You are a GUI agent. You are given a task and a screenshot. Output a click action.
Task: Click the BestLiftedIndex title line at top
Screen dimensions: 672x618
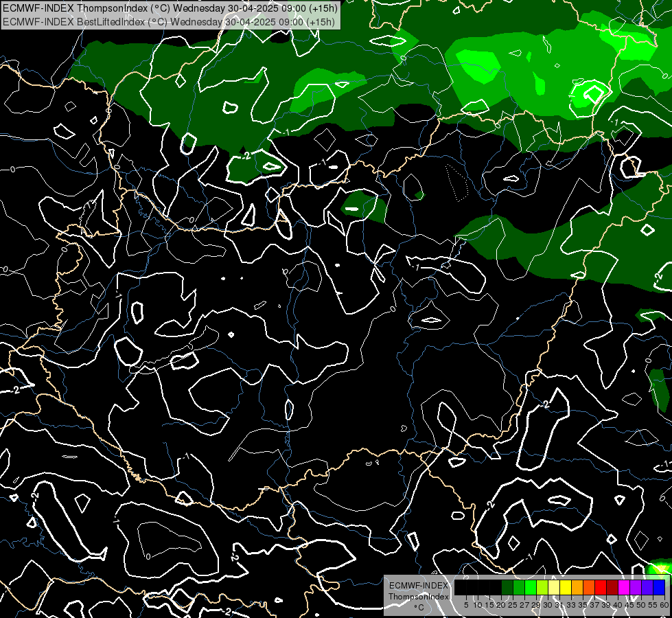tap(168, 22)
